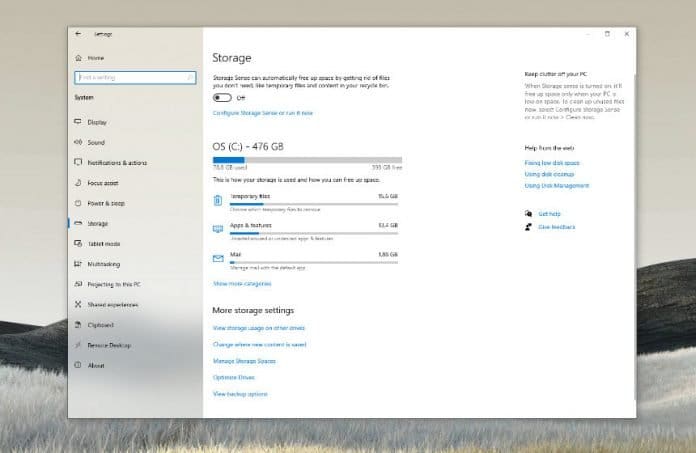Maximize the Settings window
Viewport: 696px width, 453px height.
pos(607,34)
